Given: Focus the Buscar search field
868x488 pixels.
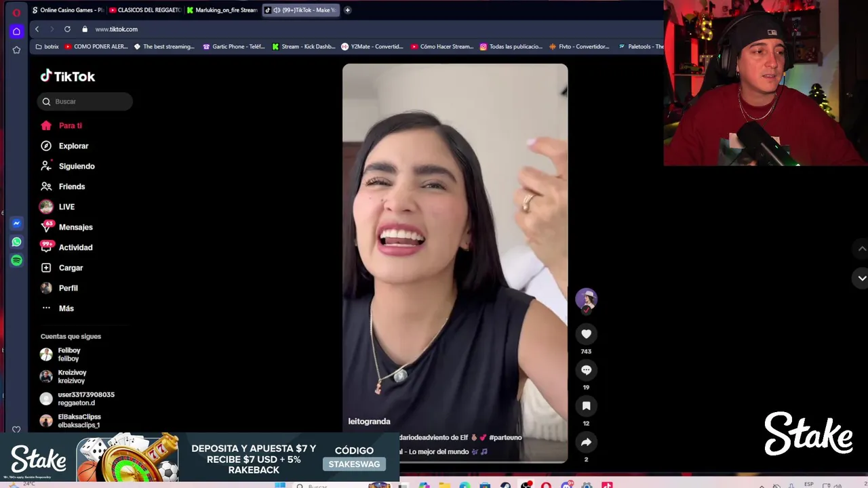Looking at the screenshot, I should pyautogui.click(x=85, y=102).
